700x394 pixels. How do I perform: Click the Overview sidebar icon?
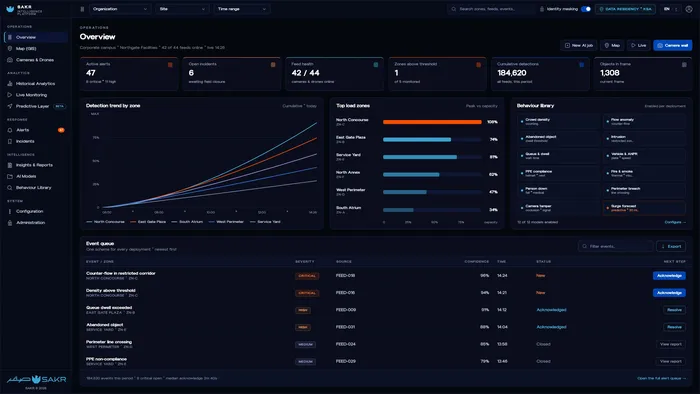pos(10,37)
